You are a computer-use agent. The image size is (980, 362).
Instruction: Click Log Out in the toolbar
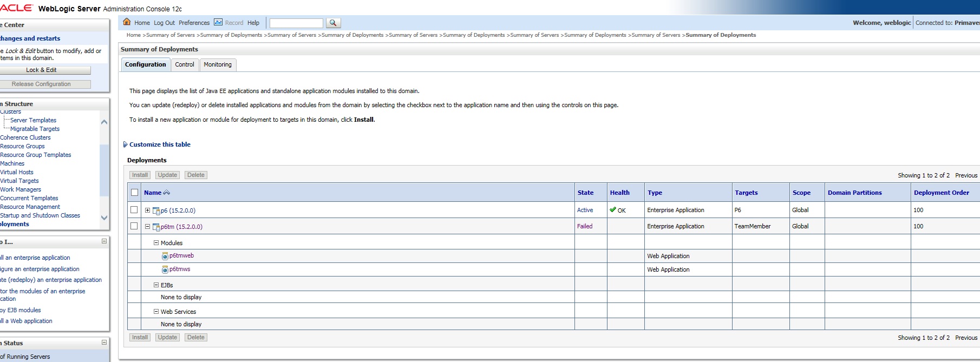click(x=164, y=23)
